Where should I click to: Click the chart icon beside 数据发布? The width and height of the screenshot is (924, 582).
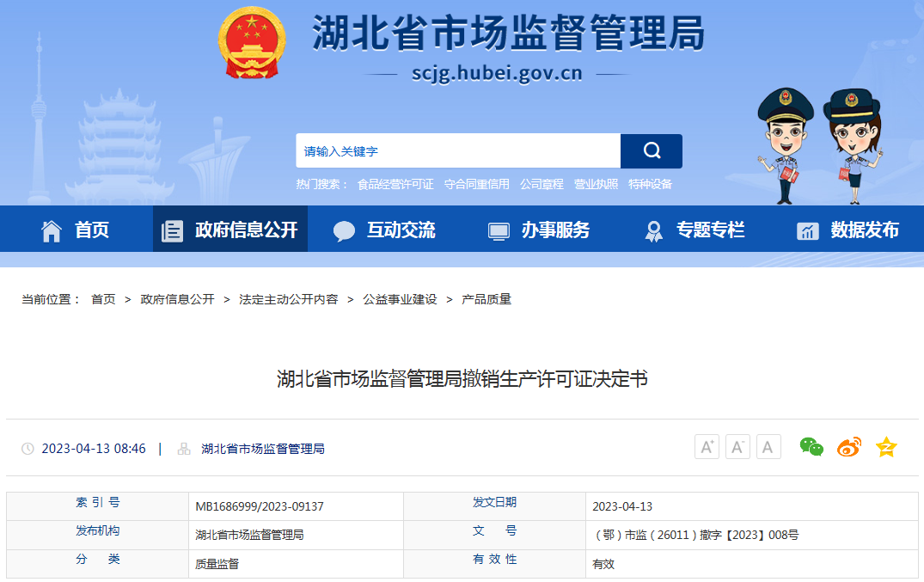click(807, 231)
